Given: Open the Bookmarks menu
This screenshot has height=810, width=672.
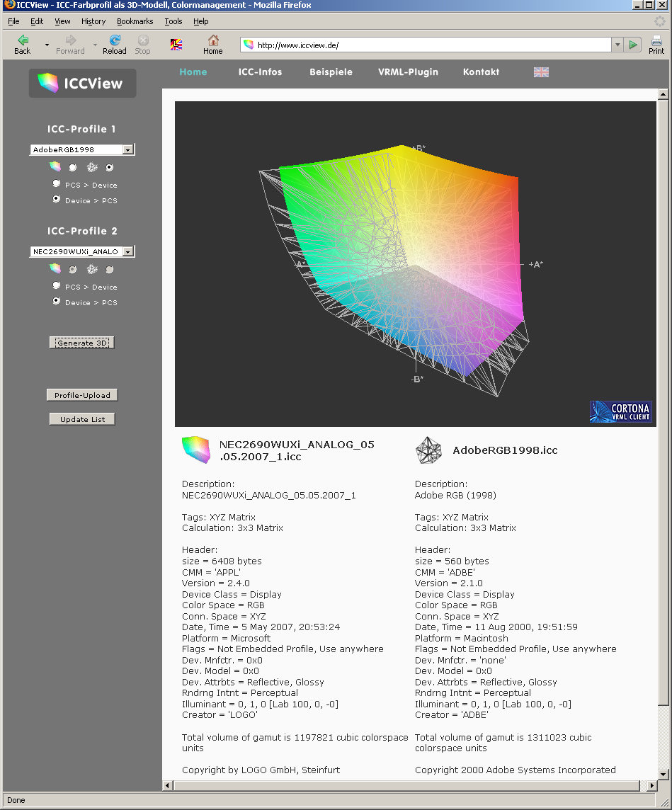Looking at the screenshot, I should (135, 21).
